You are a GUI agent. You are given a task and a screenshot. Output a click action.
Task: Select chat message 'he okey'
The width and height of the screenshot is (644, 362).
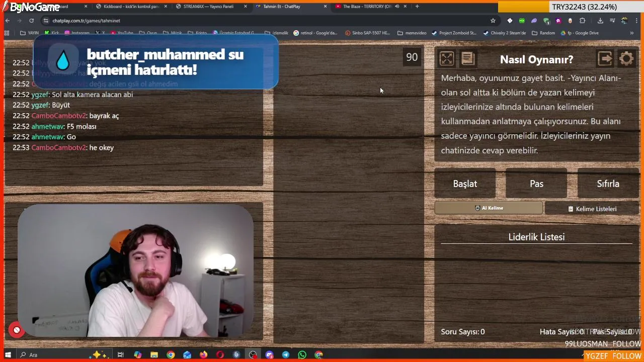102,148
